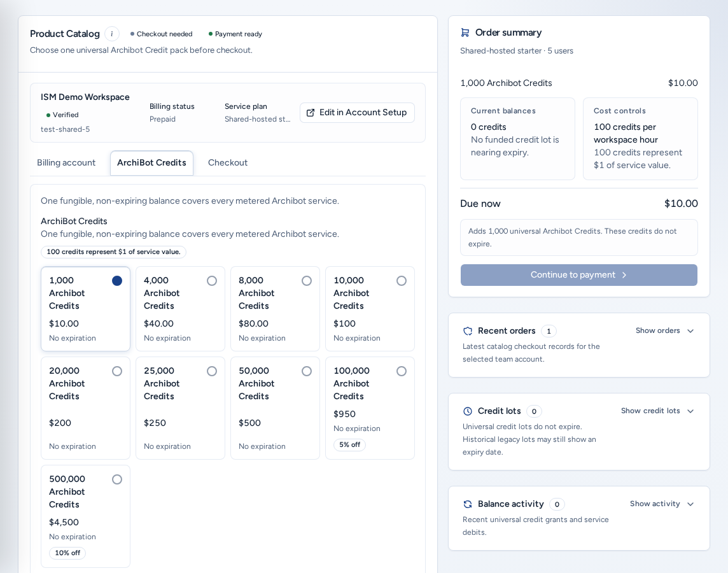Select the 10,000 Archibot Credits radio

(402, 281)
